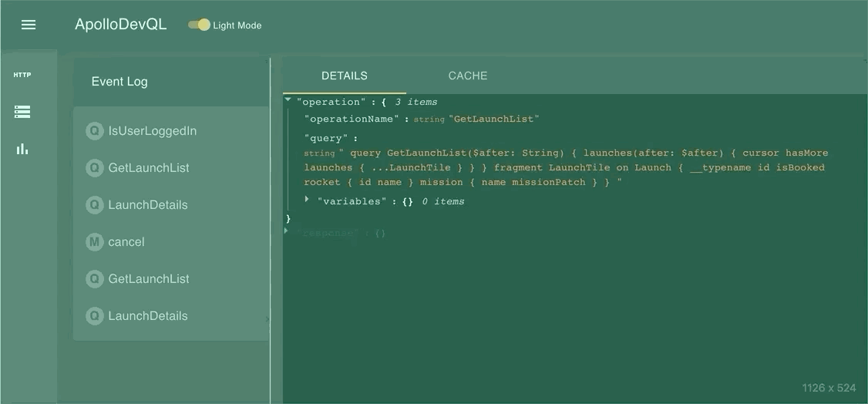This screenshot has height=404, width=868.
Task: Open the event log list icon in sidebar
Action: (x=22, y=112)
